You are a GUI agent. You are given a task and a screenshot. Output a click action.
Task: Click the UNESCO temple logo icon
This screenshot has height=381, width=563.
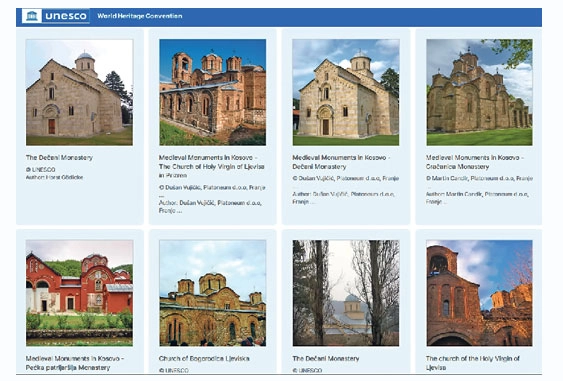click(x=32, y=16)
